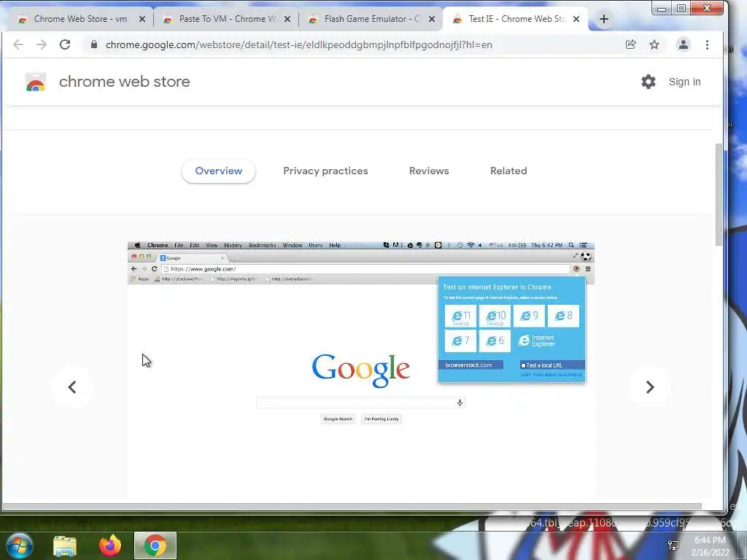747x560 pixels.
Task: Open Chrome Web Store settings gear
Action: pyautogui.click(x=649, y=82)
